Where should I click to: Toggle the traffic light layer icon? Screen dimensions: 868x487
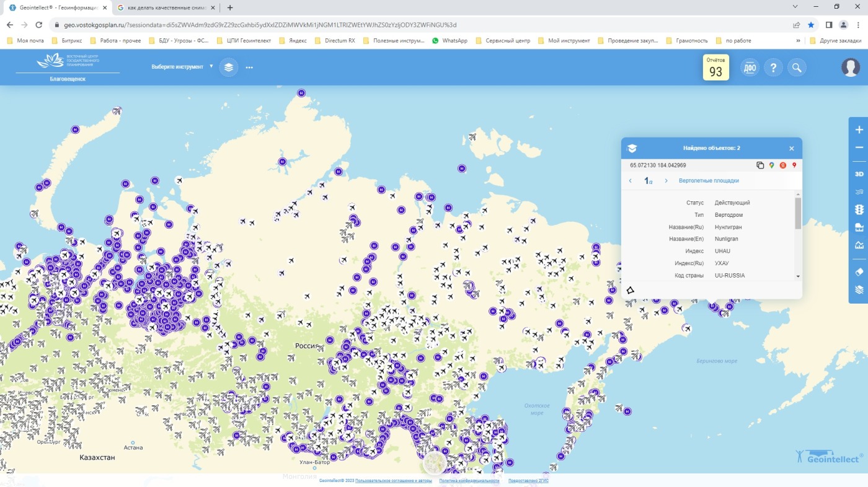point(859,210)
